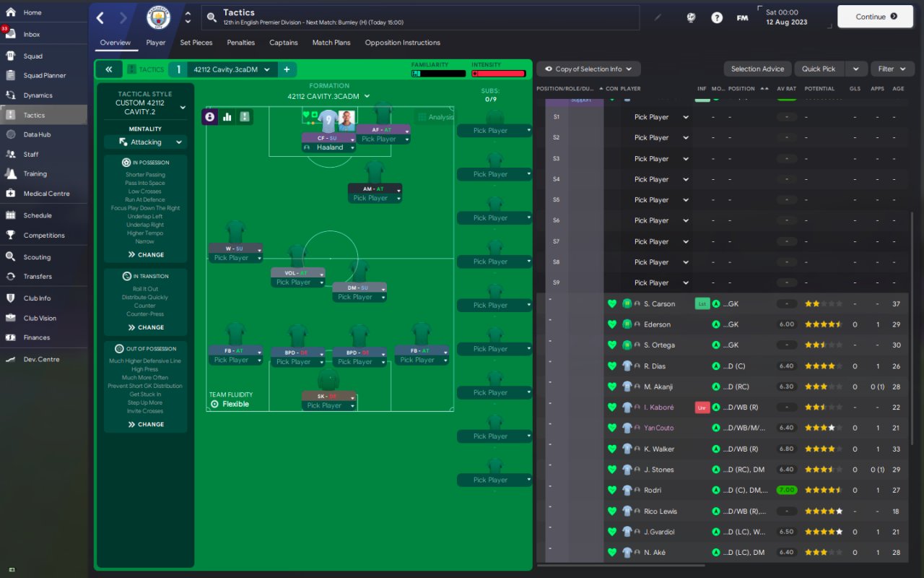Collapse the tactics panel with double chevron
924x578 pixels.
pyautogui.click(x=109, y=69)
